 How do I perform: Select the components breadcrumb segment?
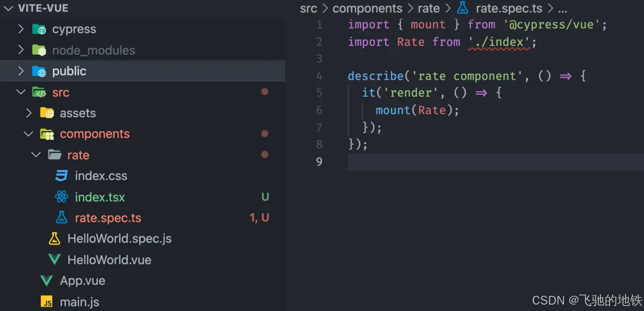click(x=367, y=9)
